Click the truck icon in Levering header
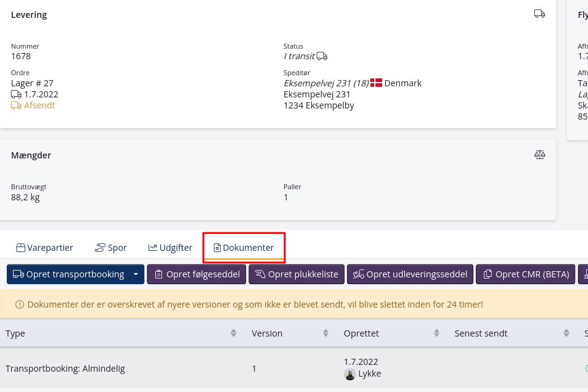 pos(539,14)
